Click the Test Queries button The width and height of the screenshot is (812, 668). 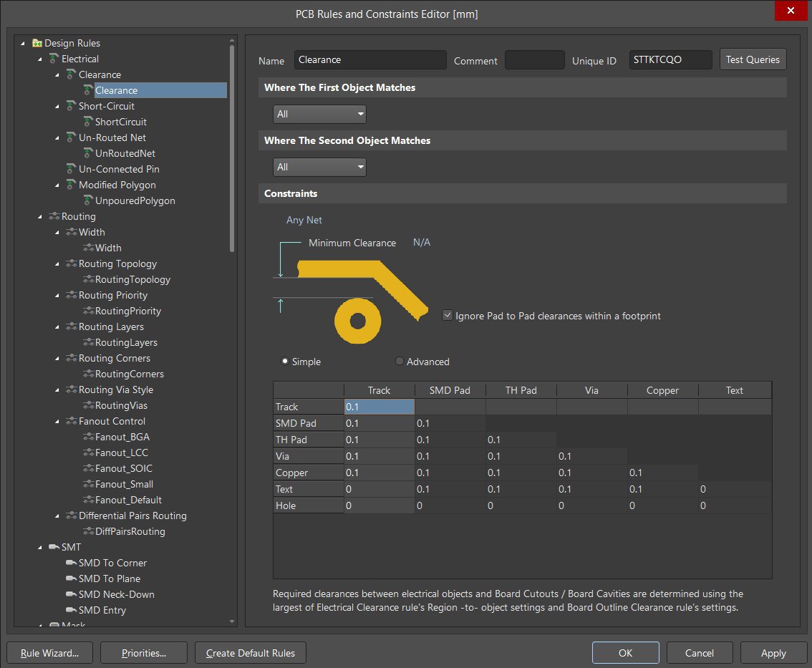pyautogui.click(x=753, y=59)
